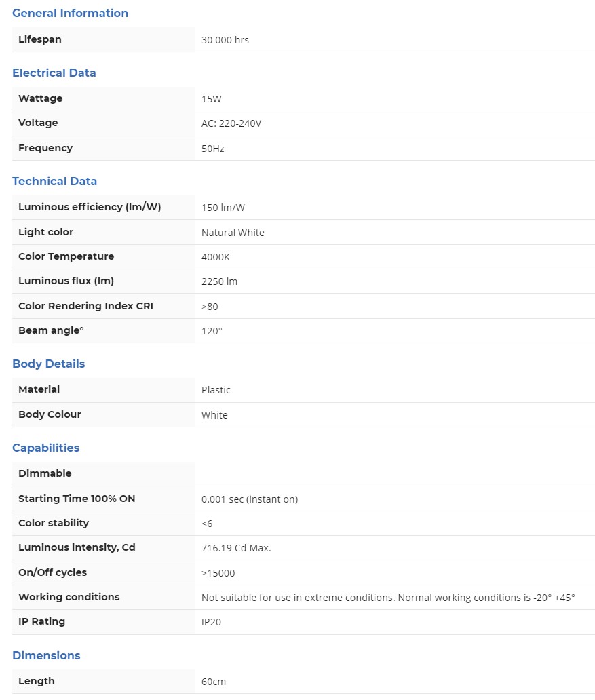Select the 0.001 sec (instant on) text
The image size is (595, 700).
249,499
